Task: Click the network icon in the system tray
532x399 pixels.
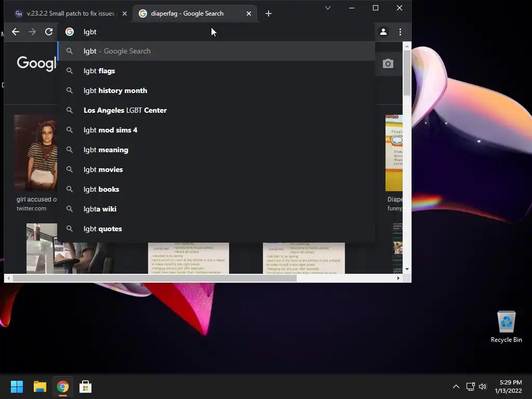Action: (470, 387)
